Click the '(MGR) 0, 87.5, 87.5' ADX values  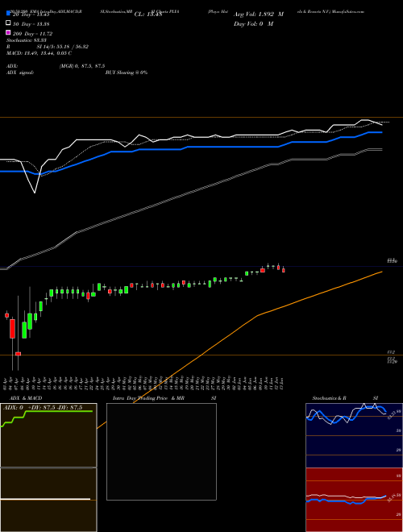82,66
